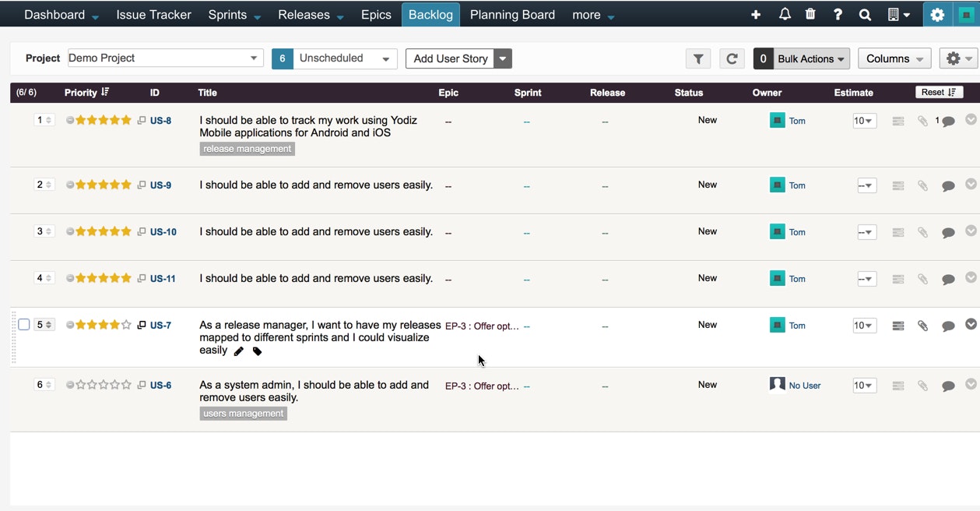Click the Status column header
The image size is (980, 511).
click(x=689, y=93)
